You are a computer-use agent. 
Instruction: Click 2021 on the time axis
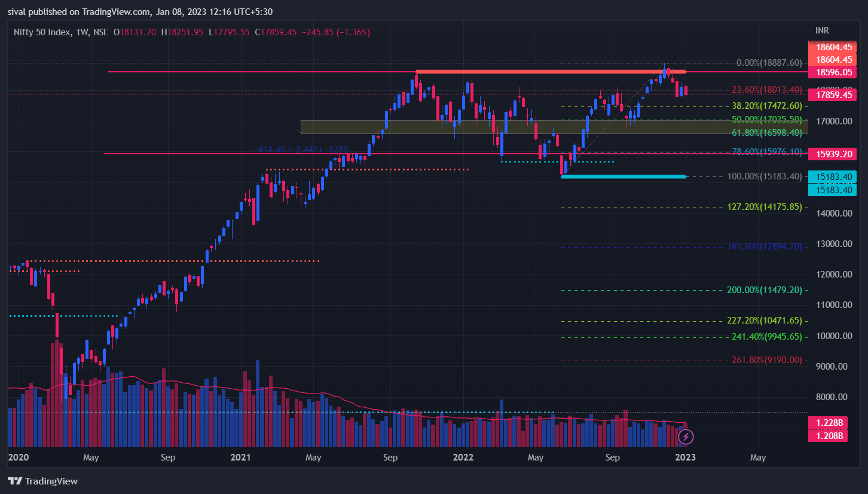(240, 458)
